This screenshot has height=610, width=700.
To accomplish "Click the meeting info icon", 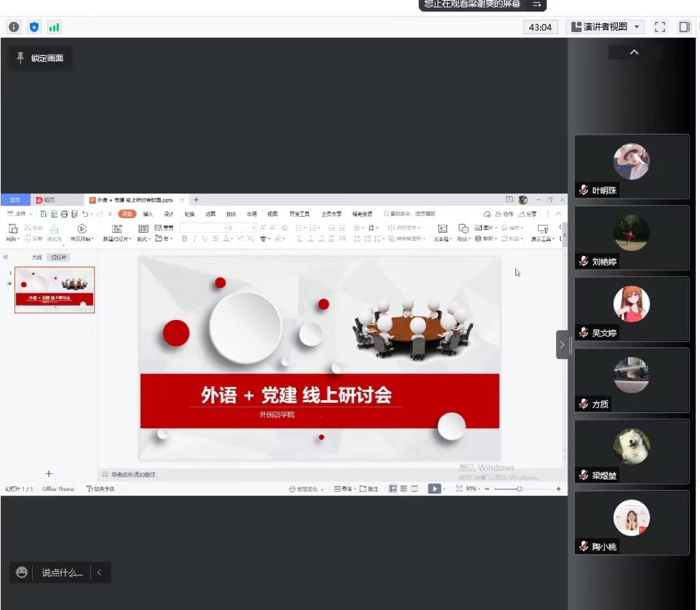I will pyautogui.click(x=14, y=27).
